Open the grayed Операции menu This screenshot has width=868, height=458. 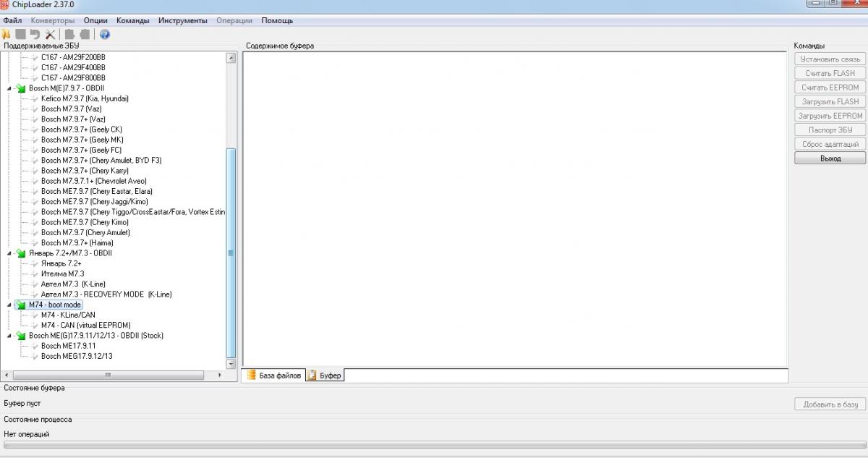coord(234,21)
